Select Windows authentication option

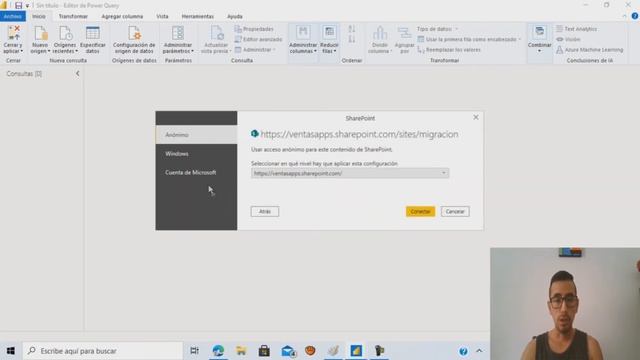[196, 153]
